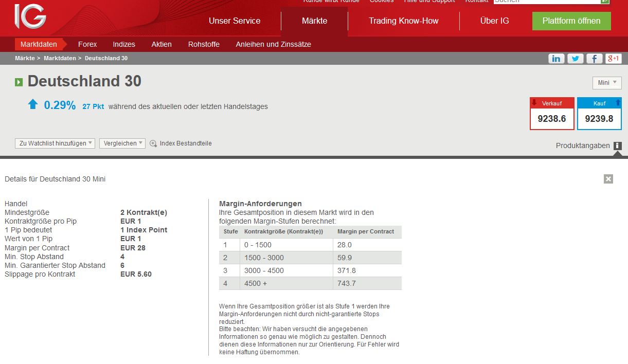Go to the Aktien section
This screenshot has height=364, width=628.
click(x=162, y=44)
